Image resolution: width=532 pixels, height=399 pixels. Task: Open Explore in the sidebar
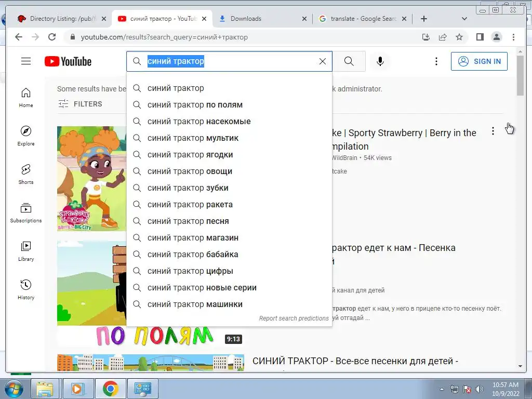26,136
